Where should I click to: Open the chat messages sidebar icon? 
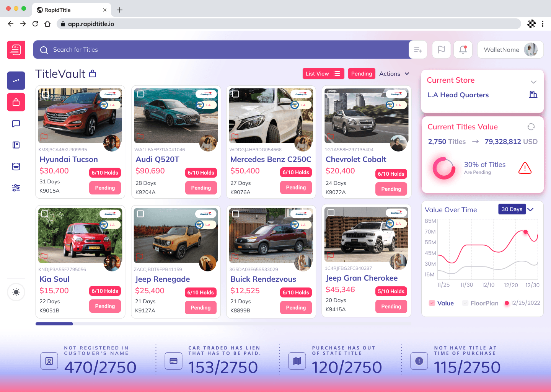tap(16, 124)
